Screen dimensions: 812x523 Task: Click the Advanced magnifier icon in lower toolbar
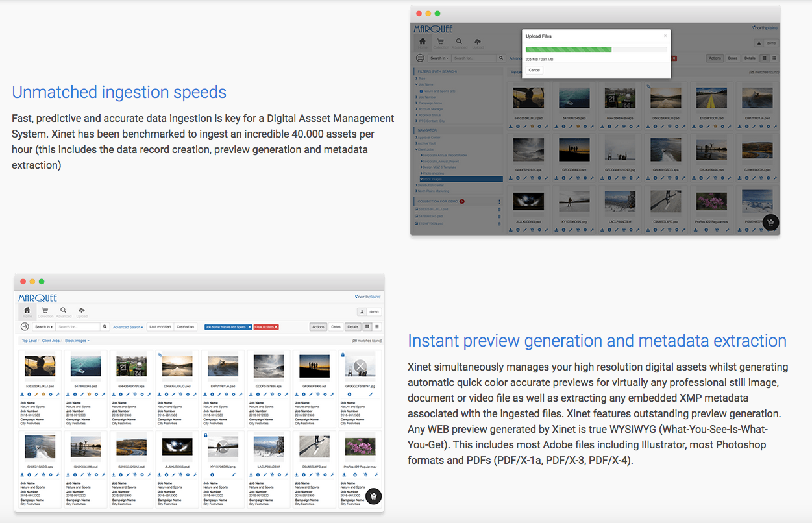pyautogui.click(x=63, y=311)
